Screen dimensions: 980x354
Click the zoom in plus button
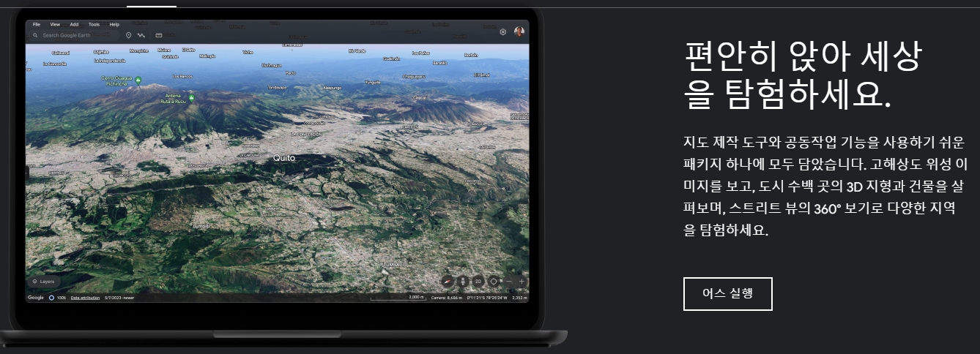[x=521, y=281]
